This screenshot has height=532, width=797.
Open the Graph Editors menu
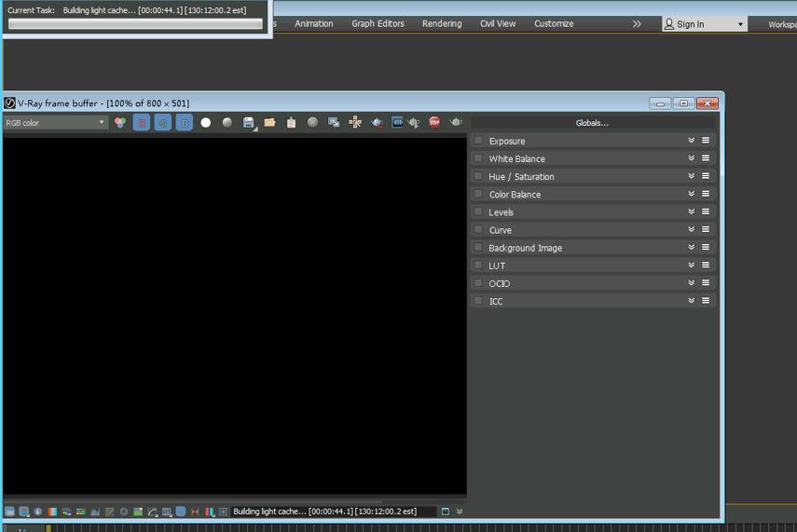tap(378, 23)
